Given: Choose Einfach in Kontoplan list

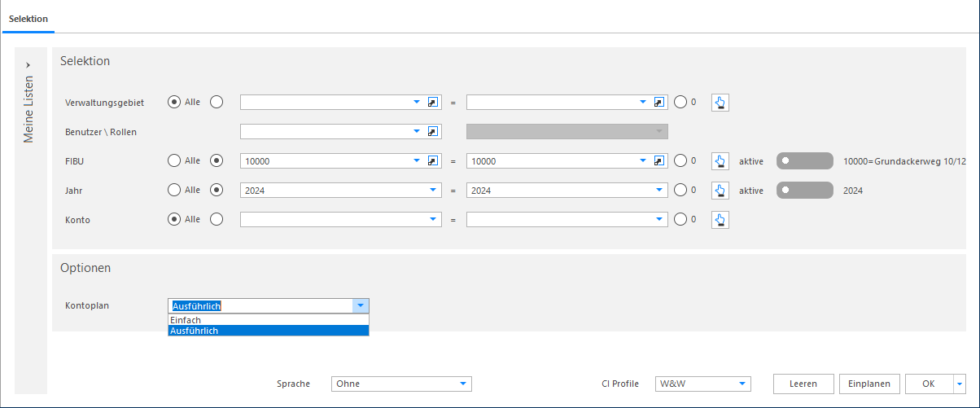Looking at the screenshot, I should (269, 320).
